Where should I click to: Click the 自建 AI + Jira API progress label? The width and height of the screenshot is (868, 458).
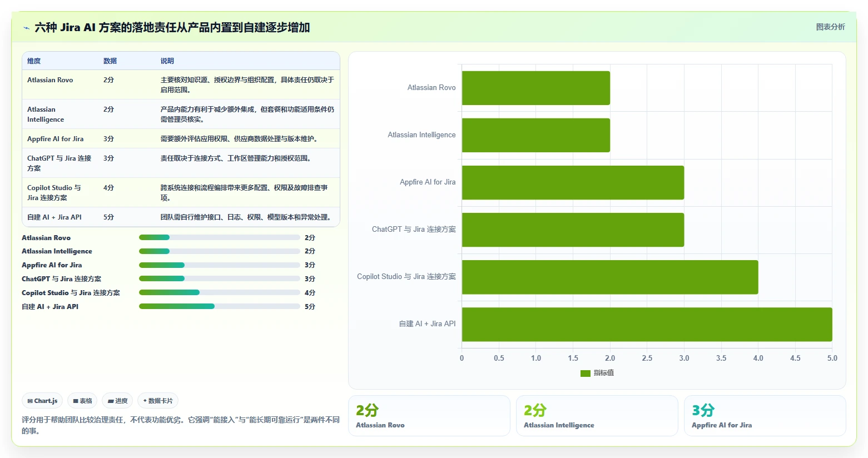pos(50,307)
